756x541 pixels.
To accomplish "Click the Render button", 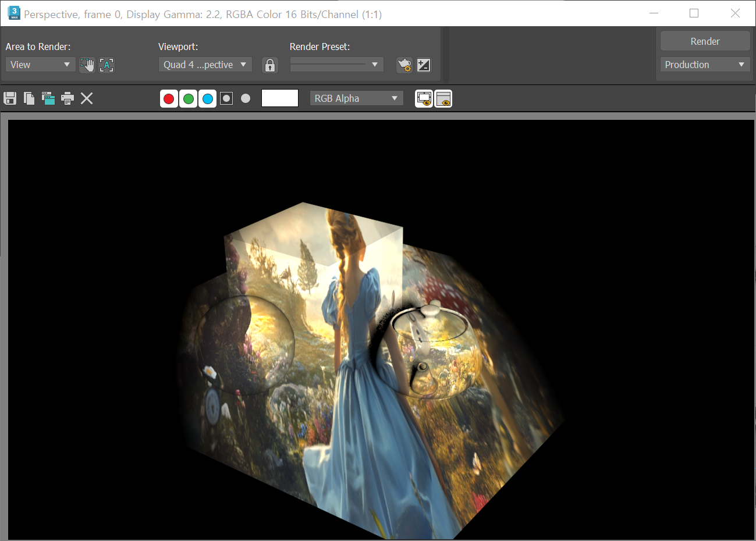I will pos(705,41).
